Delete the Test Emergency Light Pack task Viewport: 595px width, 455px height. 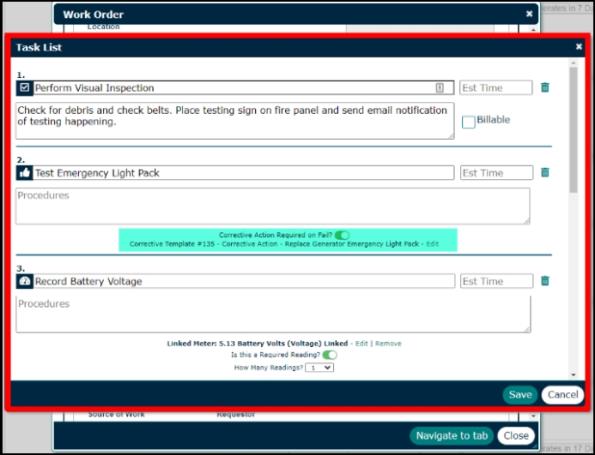click(x=545, y=173)
